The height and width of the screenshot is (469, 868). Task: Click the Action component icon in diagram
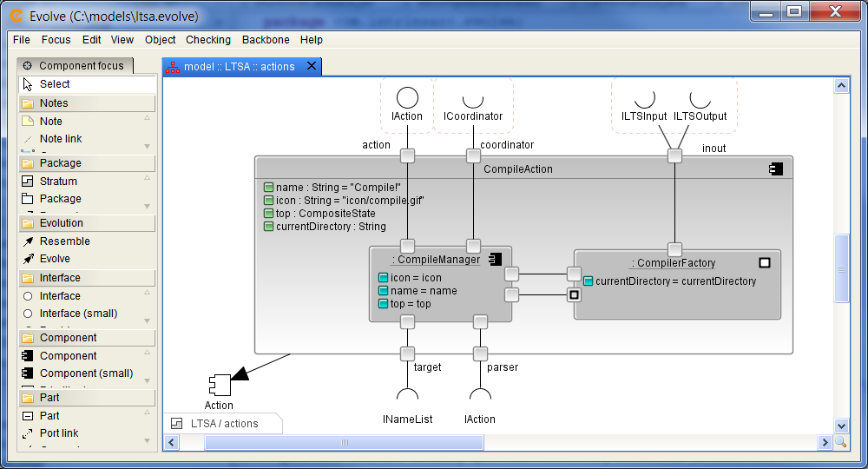tap(219, 384)
